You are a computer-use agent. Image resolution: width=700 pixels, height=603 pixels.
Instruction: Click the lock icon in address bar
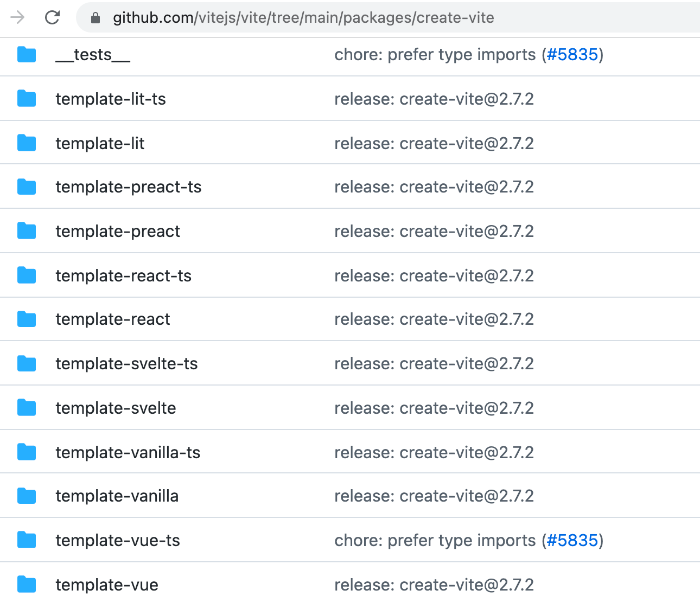click(x=96, y=18)
